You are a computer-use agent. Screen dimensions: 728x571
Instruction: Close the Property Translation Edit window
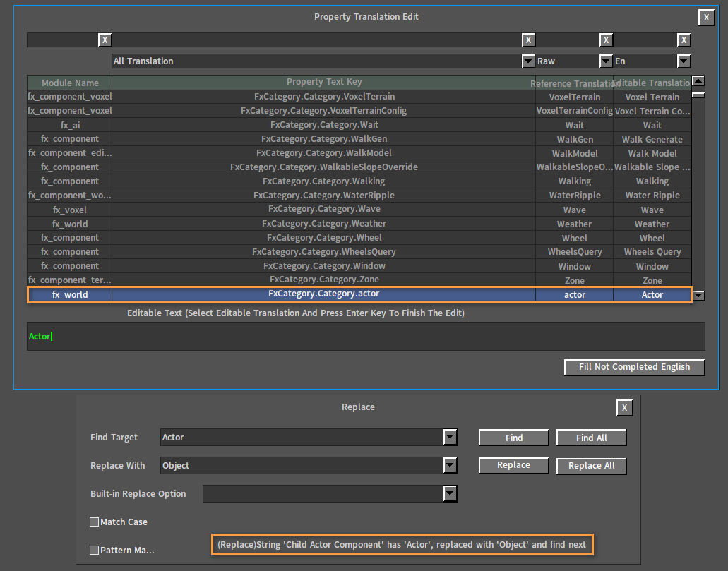tap(706, 17)
